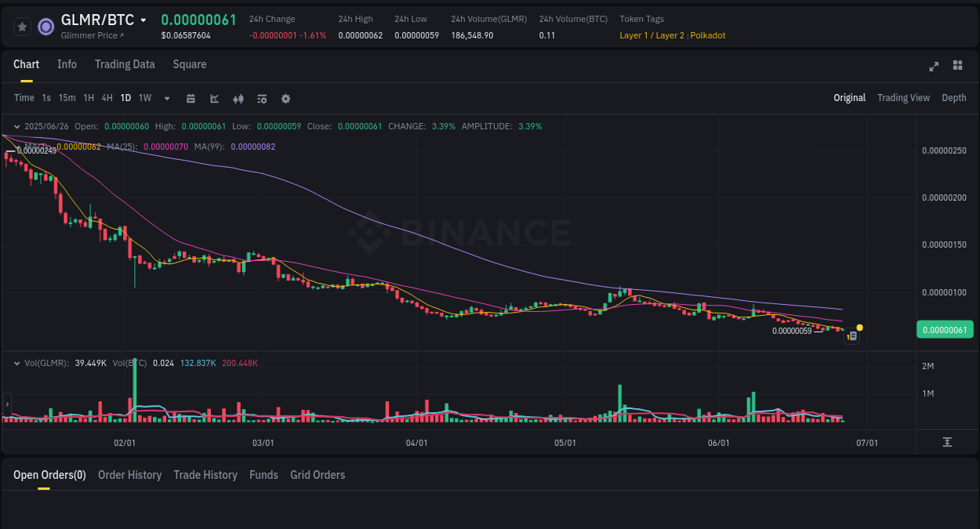Open the layout widgets icon near fullscreen

tap(957, 66)
